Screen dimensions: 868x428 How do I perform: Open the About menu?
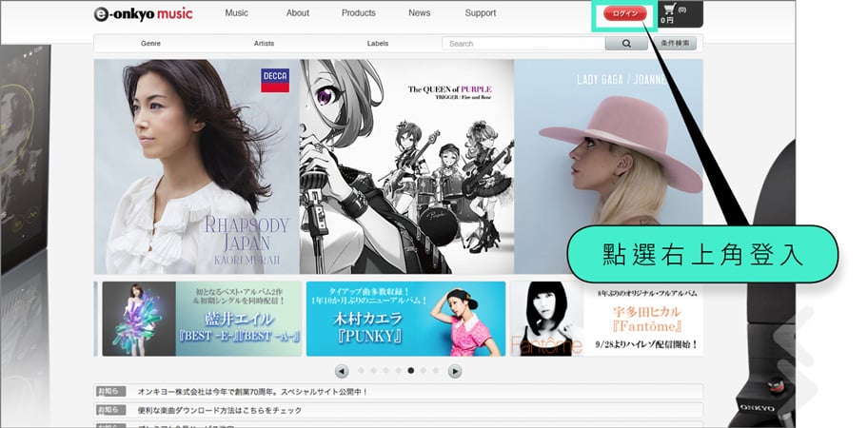click(298, 12)
